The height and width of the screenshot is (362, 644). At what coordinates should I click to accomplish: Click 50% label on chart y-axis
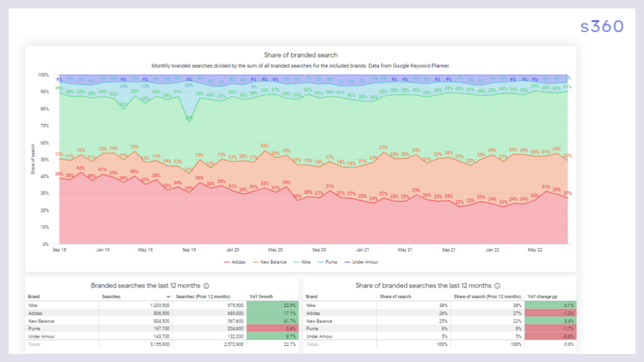click(44, 160)
